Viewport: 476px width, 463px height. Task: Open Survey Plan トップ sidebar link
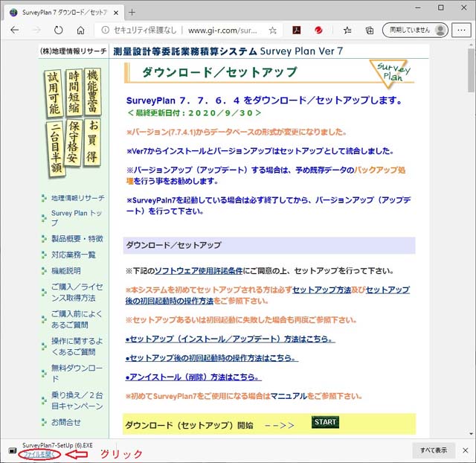click(x=76, y=218)
